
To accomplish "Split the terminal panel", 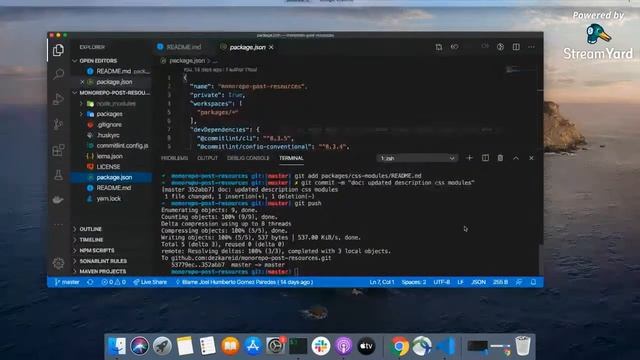I will pos(485,158).
